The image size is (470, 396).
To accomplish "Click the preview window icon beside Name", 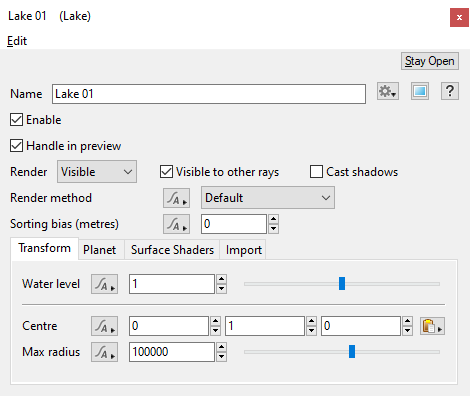I will pos(420,91).
